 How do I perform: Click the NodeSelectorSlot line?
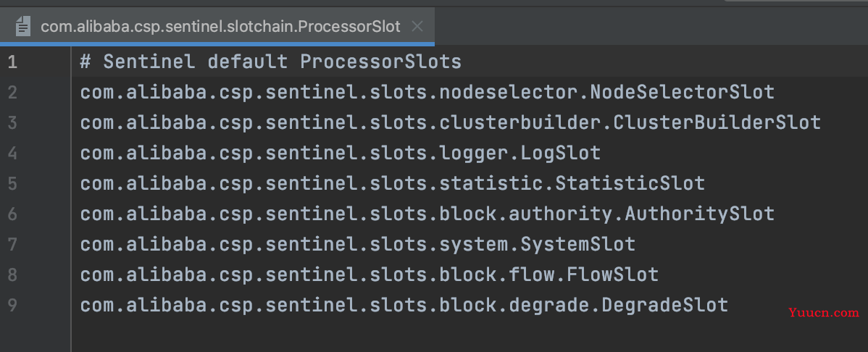pos(427,92)
